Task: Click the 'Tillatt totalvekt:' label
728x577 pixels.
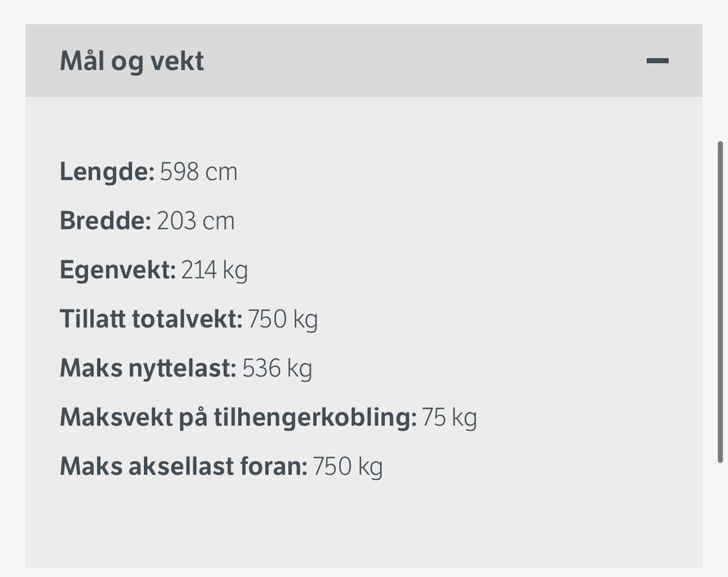Action: click(152, 319)
